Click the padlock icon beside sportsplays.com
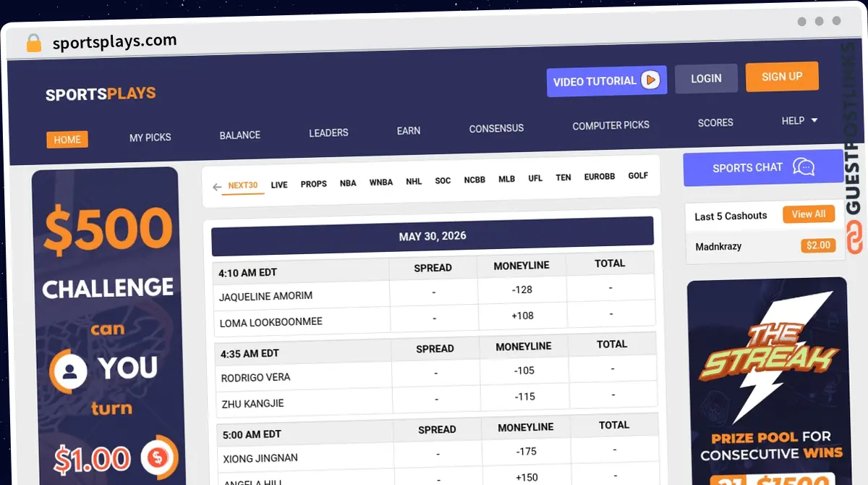The image size is (868, 485). [x=33, y=43]
